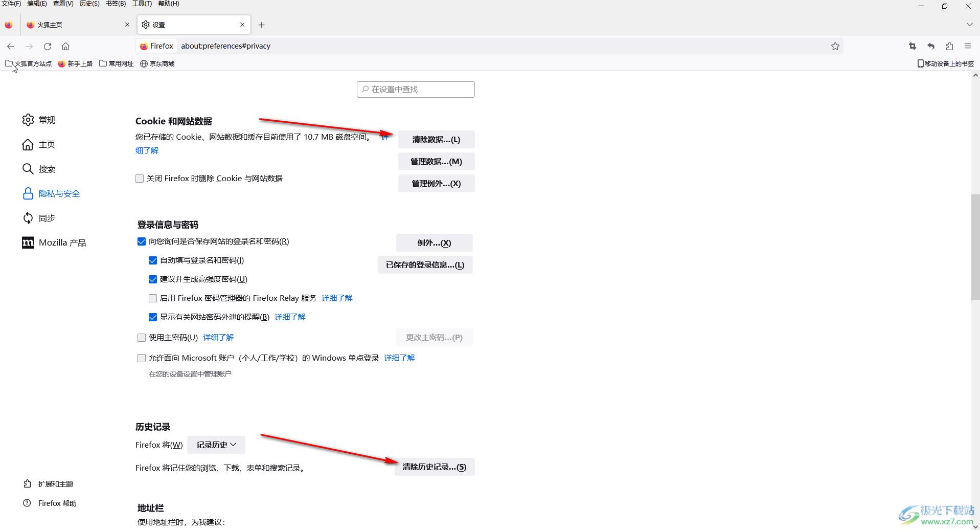Enable 使用主密码 checkbox
This screenshot has width=980, height=530.
click(142, 338)
